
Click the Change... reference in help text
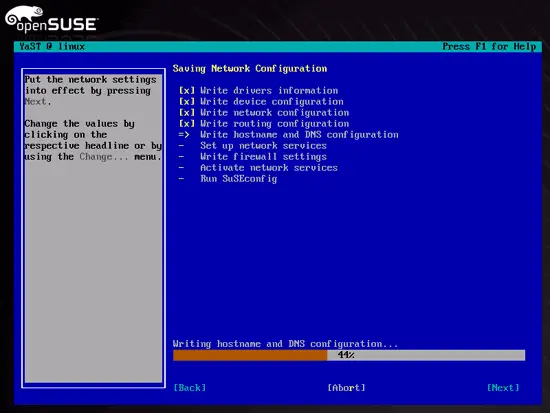pos(104,157)
